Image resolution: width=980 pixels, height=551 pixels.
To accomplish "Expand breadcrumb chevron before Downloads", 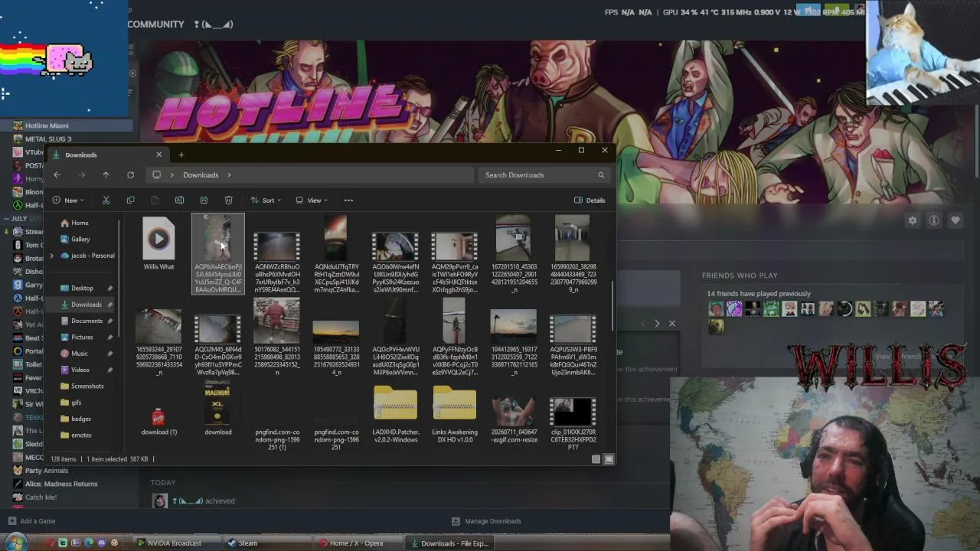I will tap(171, 175).
